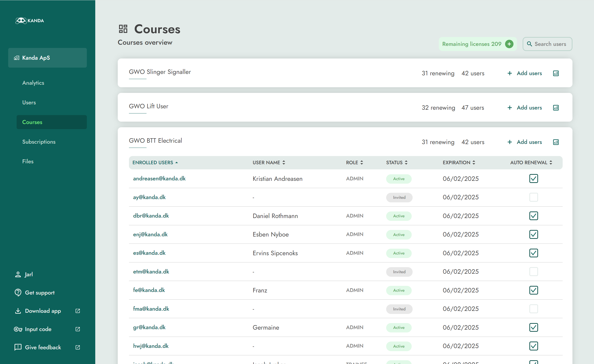594x364 pixels.
Task: Click plus icon for GWO Slinger Signaller Add users
Action: point(509,73)
